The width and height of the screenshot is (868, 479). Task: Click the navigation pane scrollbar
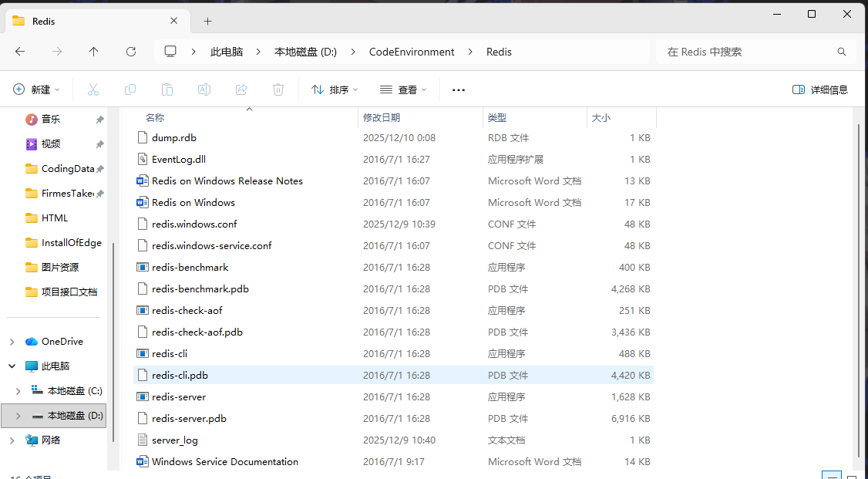pyautogui.click(x=113, y=342)
